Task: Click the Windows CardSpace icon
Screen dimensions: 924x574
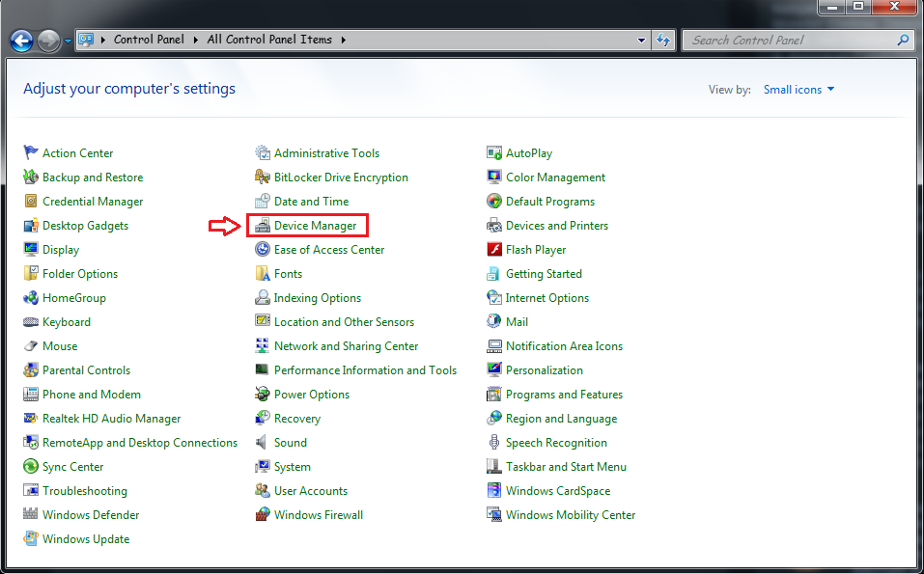Action: click(493, 491)
